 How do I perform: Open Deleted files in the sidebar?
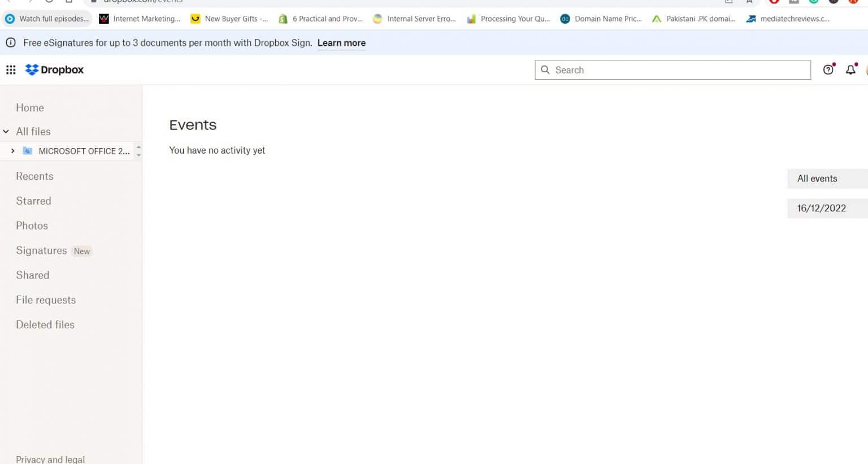click(45, 324)
